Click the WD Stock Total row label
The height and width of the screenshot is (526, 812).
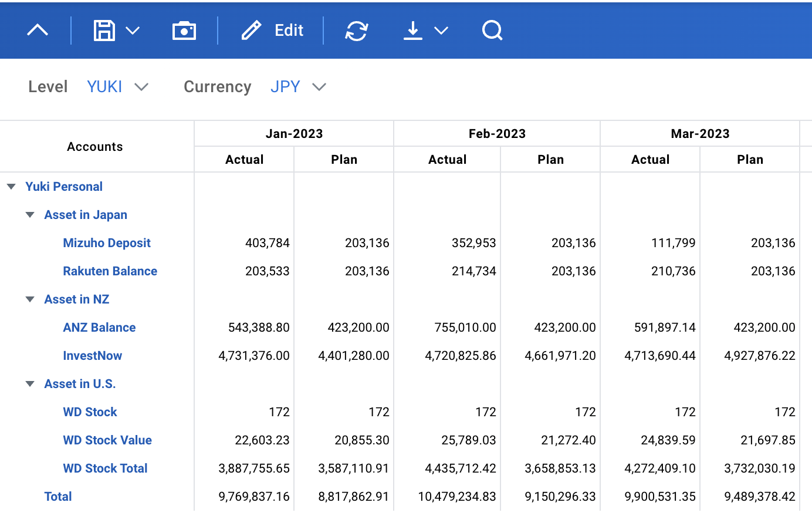105,468
